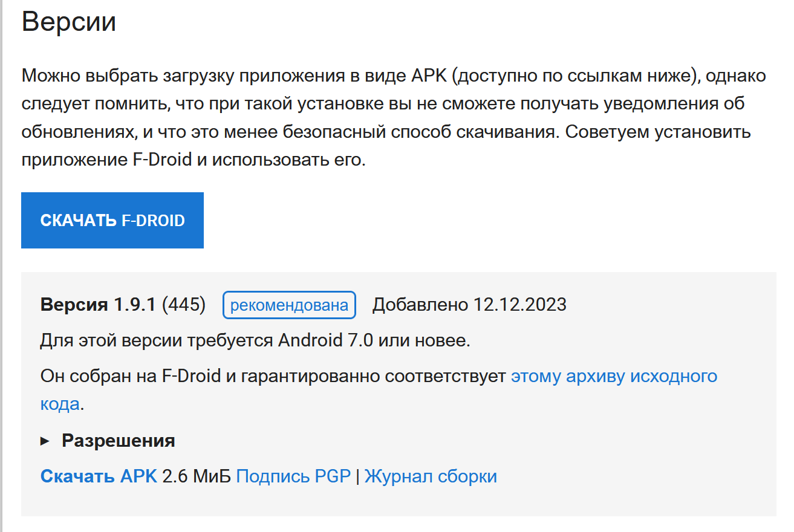Viewport: 794px width, 532px height.
Task: Click the Разрешения section label
Action: click(119, 441)
